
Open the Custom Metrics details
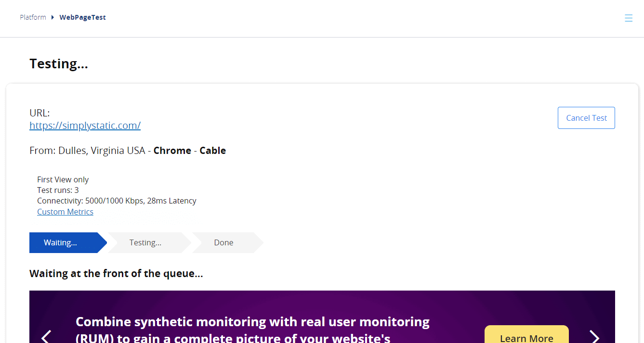point(65,212)
